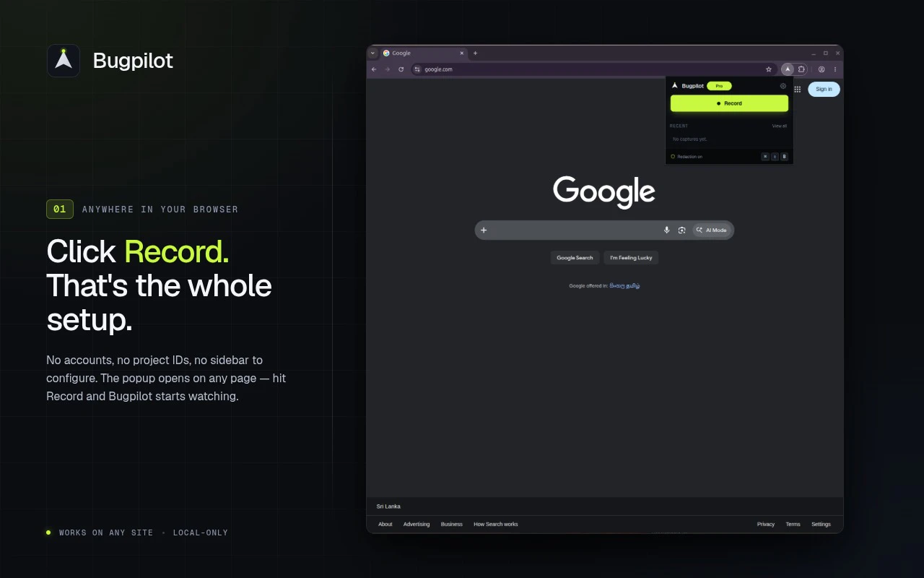Click the browser back arrow
This screenshot has width=924, height=578.
tap(374, 69)
